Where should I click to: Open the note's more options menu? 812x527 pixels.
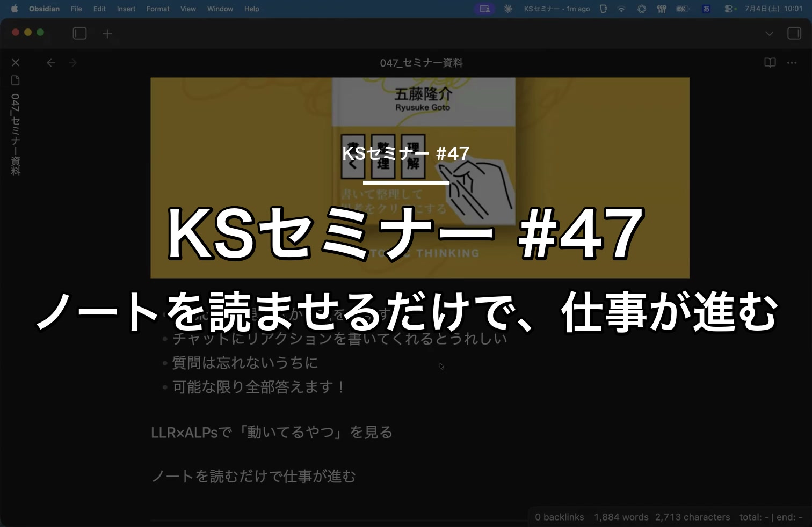[792, 63]
